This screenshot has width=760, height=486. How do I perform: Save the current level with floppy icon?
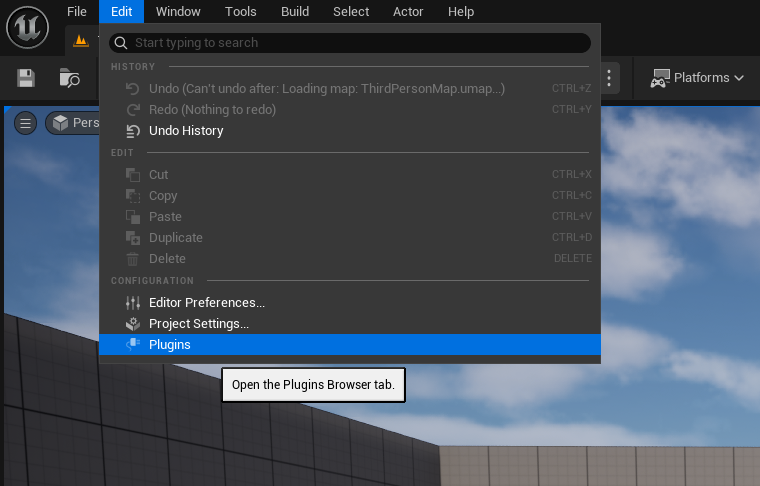(x=26, y=78)
